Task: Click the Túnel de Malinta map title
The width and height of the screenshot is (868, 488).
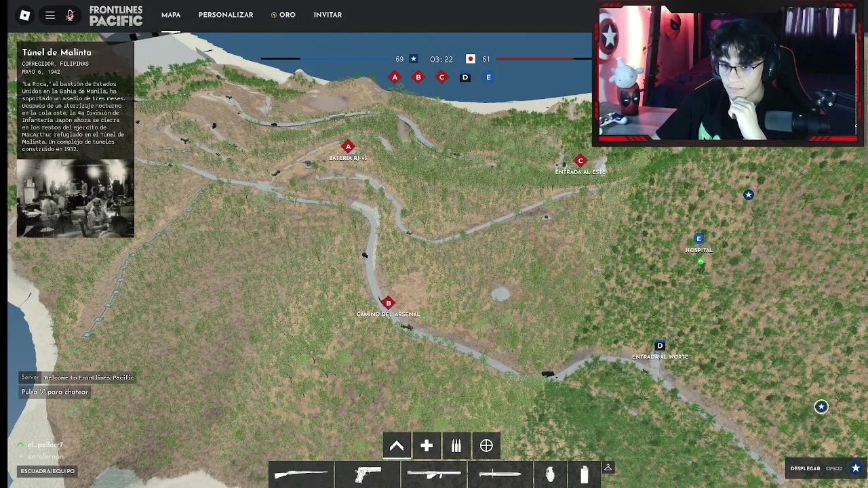Action: pyautogui.click(x=56, y=52)
